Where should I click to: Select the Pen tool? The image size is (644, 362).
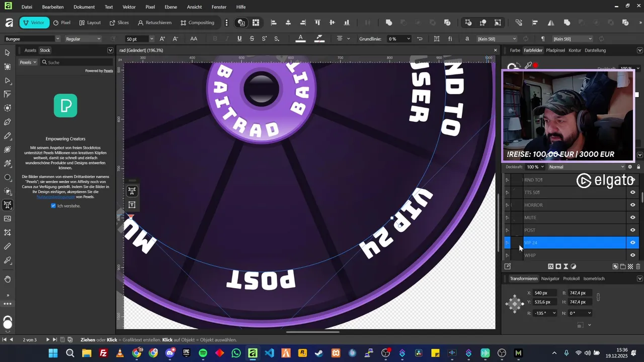pyautogui.click(x=8, y=122)
